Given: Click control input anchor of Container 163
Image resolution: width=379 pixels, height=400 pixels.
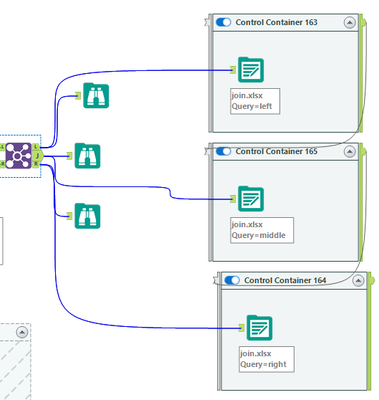Looking at the screenshot, I should pyautogui.click(x=207, y=22).
